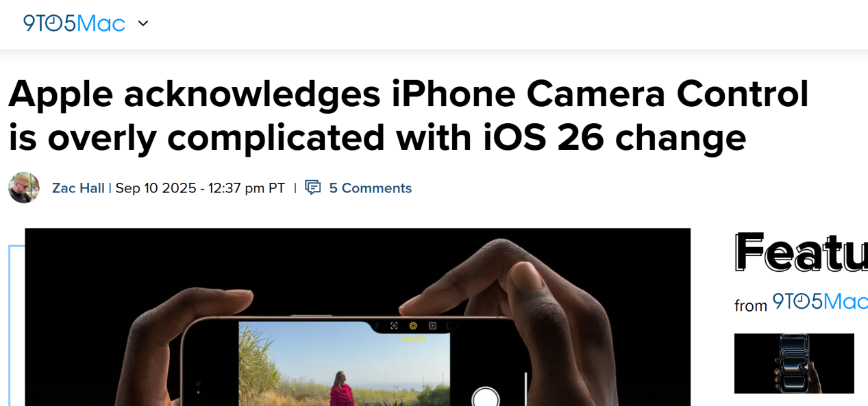Click the featured iPhone thumbnail in sidebar
Image resolution: width=868 pixels, height=406 pixels.
pos(794,364)
